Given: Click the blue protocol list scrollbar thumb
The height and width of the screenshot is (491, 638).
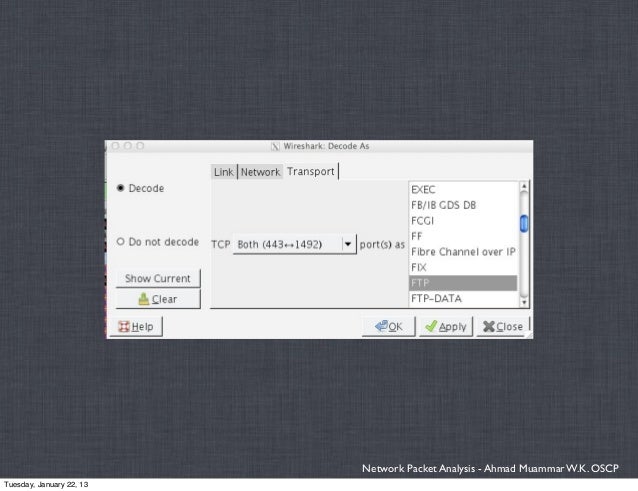Looking at the screenshot, I should [x=524, y=224].
